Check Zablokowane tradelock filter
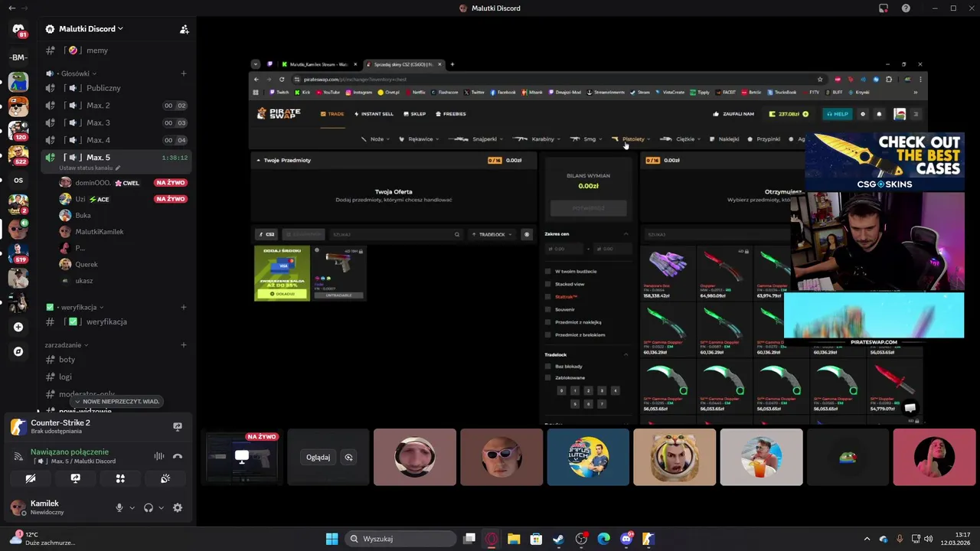 tap(548, 377)
